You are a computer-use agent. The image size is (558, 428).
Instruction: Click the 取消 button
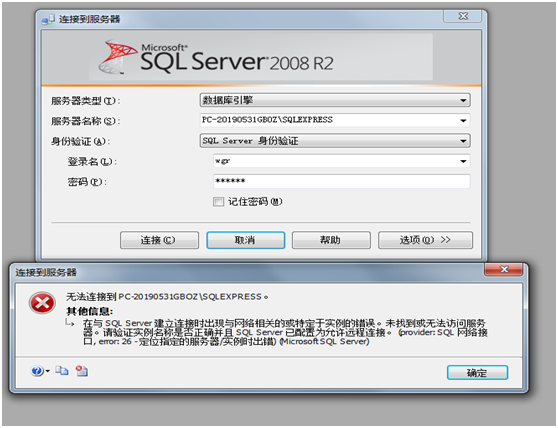[x=246, y=240]
